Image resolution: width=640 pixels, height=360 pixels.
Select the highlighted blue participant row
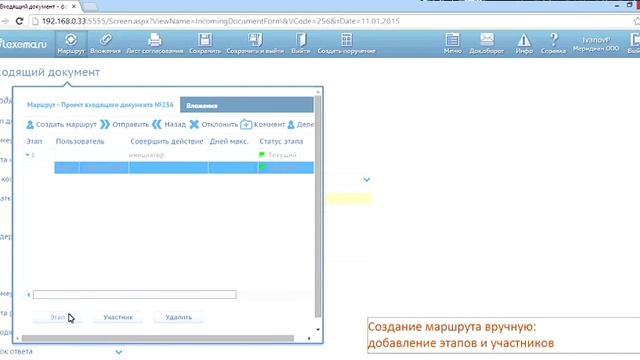[x=184, y=167]
